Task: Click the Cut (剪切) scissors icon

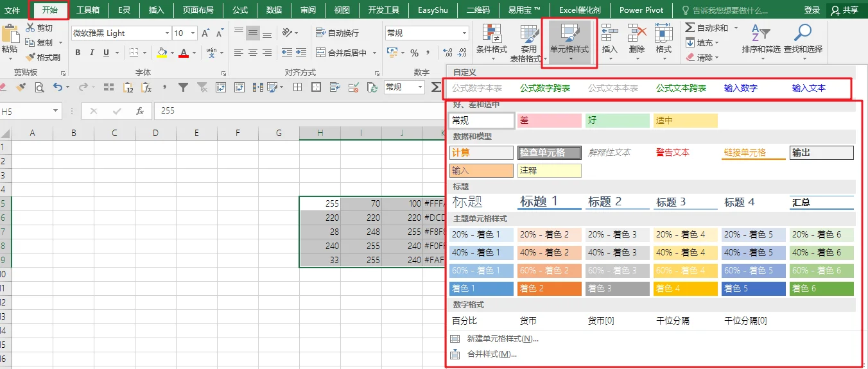Action: [x=30, y=28]
